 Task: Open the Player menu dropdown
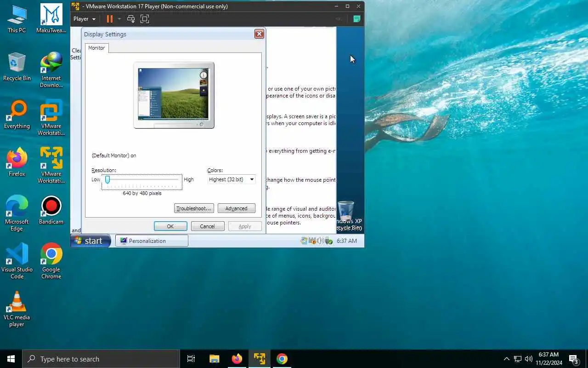(84, 19)
